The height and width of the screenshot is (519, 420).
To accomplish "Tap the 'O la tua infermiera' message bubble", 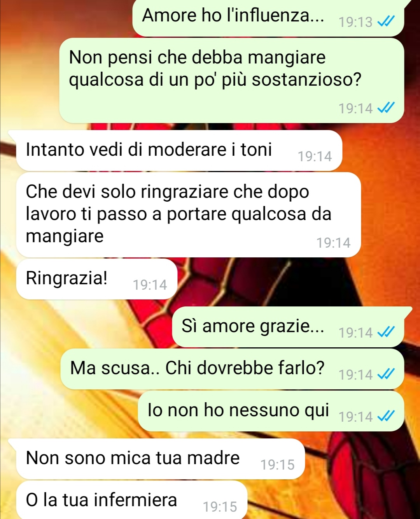I will [132, 500].
